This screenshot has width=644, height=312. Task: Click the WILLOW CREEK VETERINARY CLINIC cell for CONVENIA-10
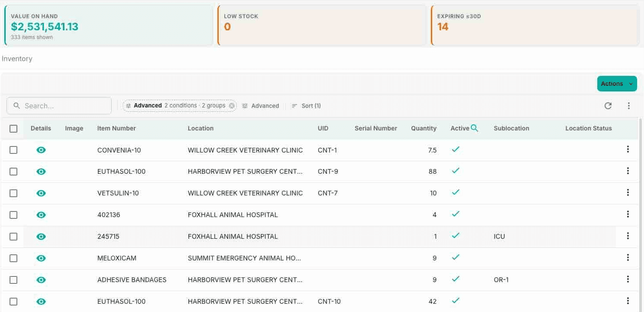[245, 150]
